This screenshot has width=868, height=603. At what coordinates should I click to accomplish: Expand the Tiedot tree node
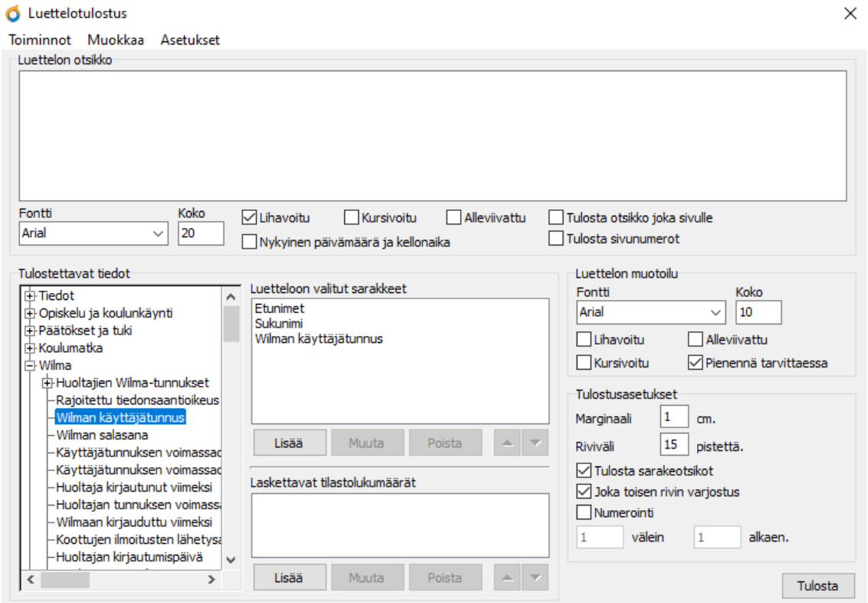(30, 295)
